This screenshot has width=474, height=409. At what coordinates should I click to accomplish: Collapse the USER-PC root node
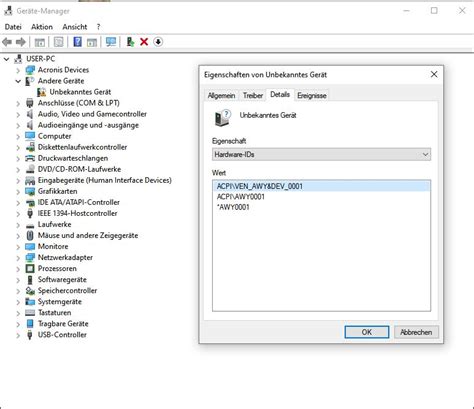[6, 59]
